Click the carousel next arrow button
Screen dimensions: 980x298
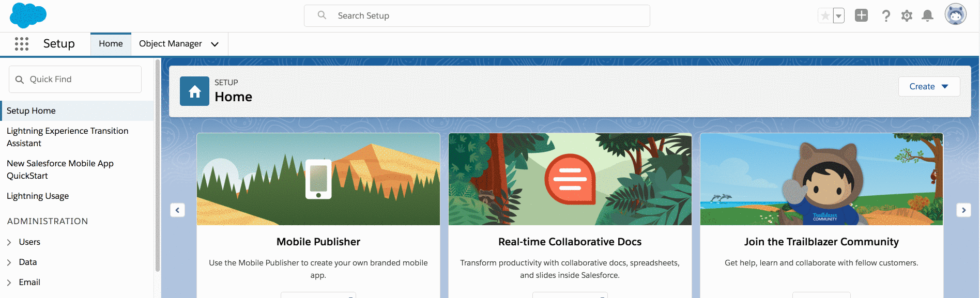click(963, 210)
